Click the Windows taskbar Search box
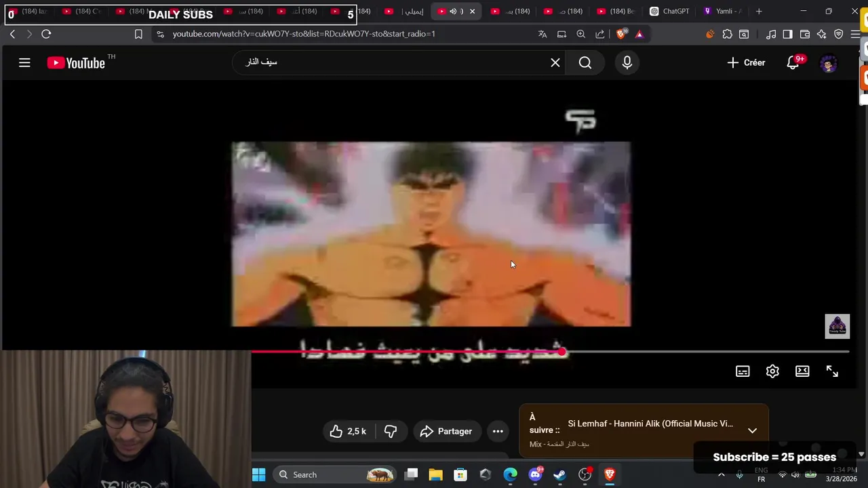 [x=335, y=474]
